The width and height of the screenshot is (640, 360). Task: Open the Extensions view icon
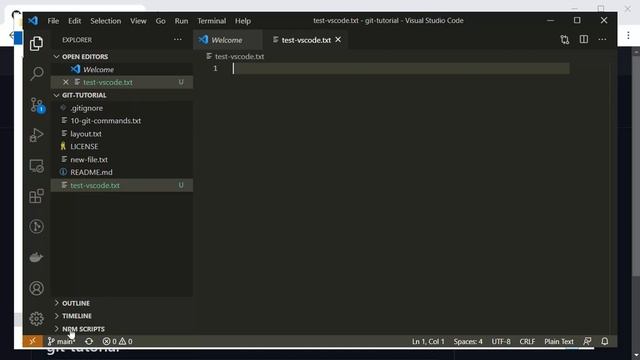(36, 196)
